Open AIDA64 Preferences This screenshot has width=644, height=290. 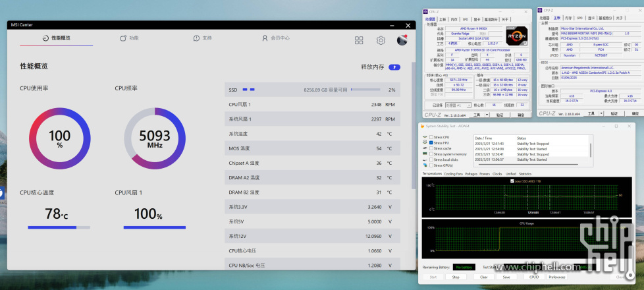pyautogui.click(x=557, y=277)
